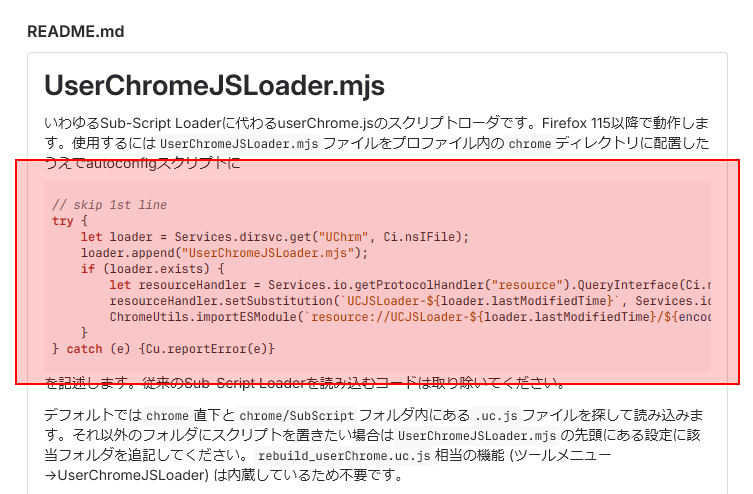Click Cu.reportError(e) in the catch block
The width and height of the screenshot is (753, 494).
[x=209, y=349]
